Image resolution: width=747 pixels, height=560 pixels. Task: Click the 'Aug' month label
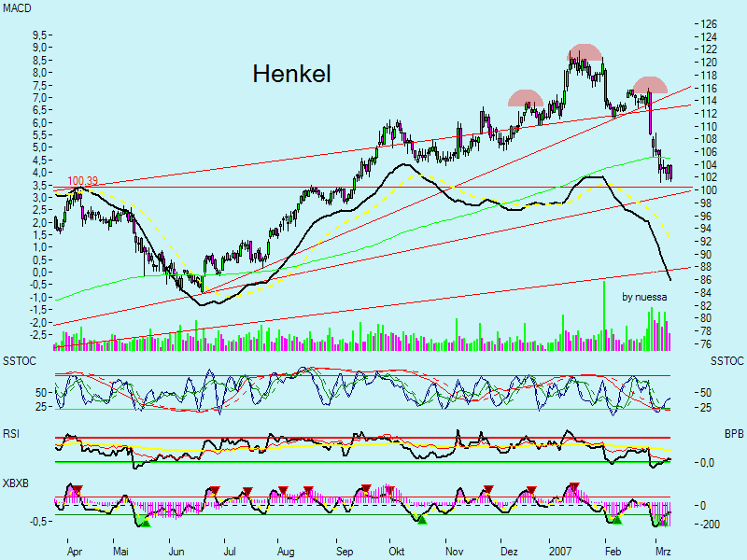click(286, 552)
